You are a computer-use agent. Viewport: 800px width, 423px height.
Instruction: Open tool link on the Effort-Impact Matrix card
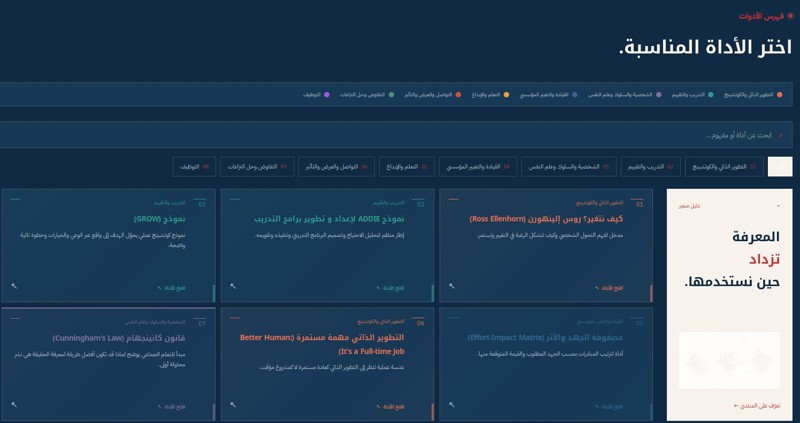609,407
